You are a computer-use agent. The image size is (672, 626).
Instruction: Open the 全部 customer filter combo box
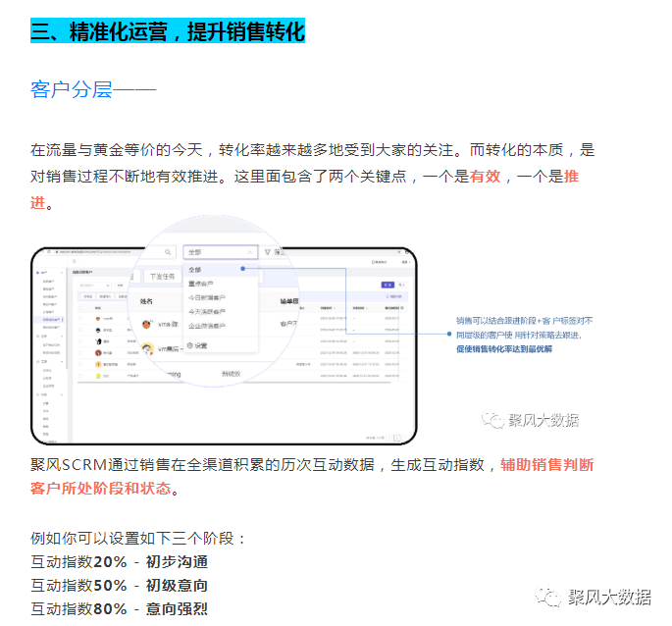(x=221, y=252)
